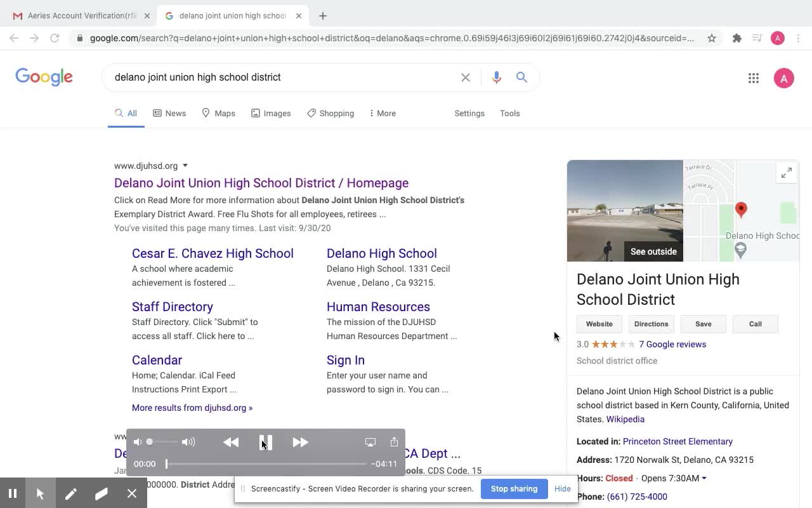Open the Delano High School link
This screenshot has width=812, height=508.
click(382, 253)
